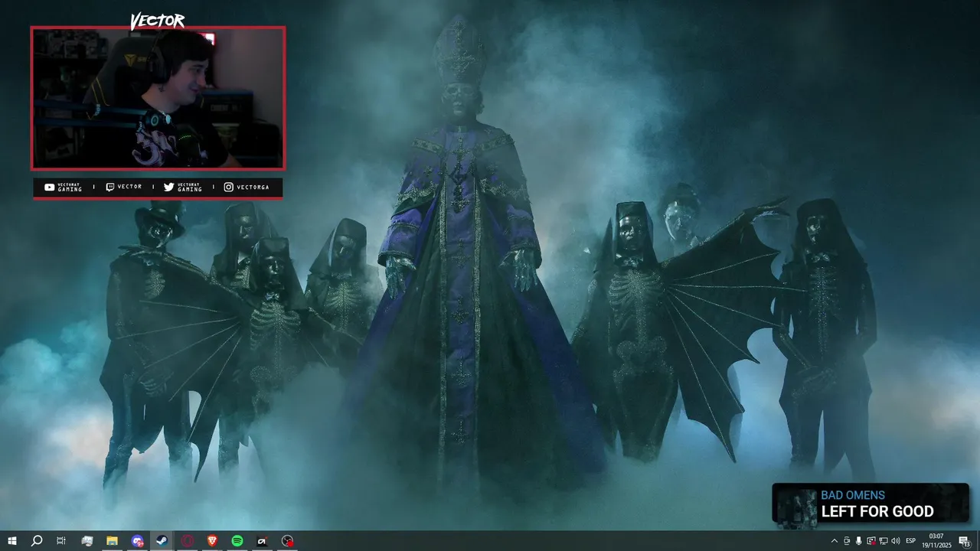This screenshot has width=980, height=551.
Task: Show hidden system tray icons
Action: [x=835, y=541]
